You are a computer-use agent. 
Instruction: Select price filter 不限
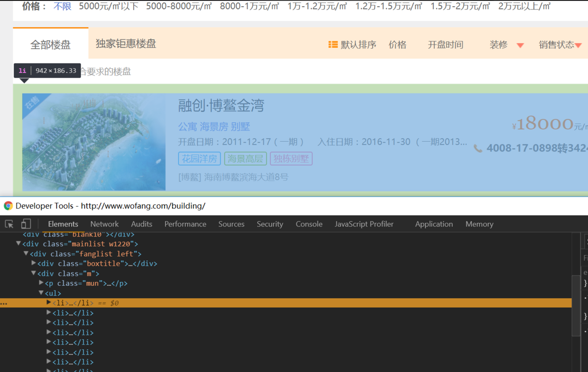[x=63, y=7]
